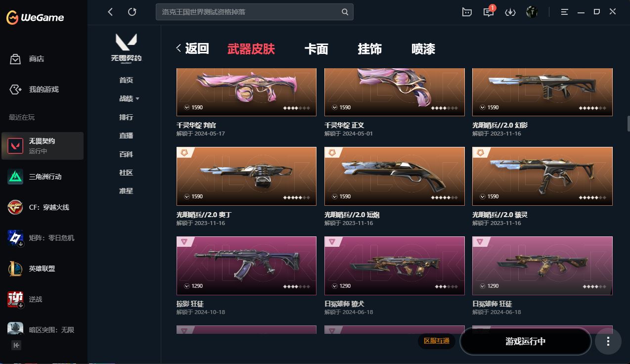Click the 游戏运行中 button

tap(526, 341)
